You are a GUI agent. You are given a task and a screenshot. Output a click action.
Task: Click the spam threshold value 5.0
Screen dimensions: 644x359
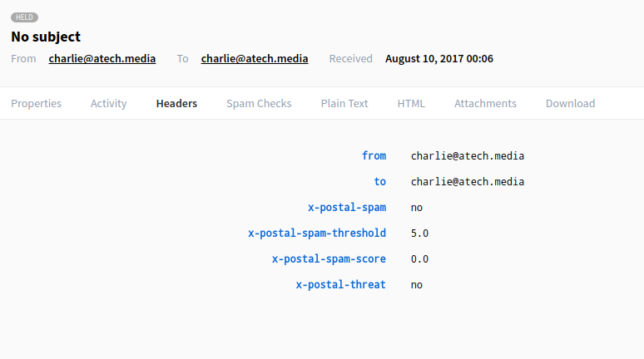pos(419,234)
